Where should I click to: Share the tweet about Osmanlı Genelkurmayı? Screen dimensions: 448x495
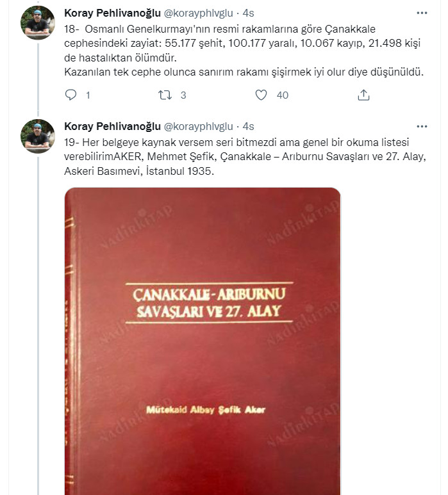[x=363, y=95]
